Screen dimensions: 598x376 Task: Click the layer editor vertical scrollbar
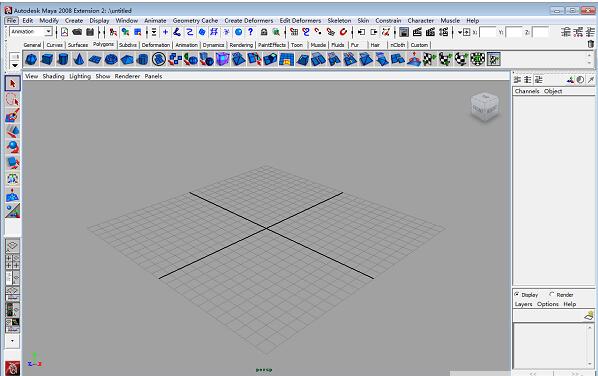tap(590, 345)
